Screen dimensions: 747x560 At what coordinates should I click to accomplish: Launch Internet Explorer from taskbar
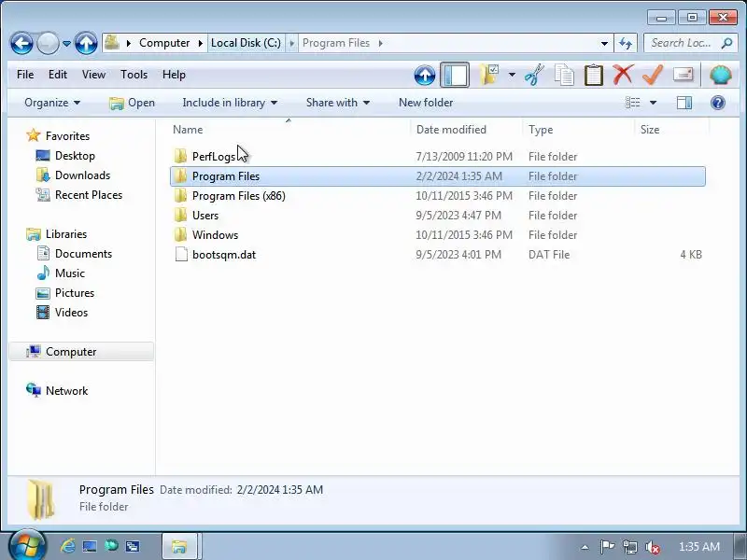point(67,546)
